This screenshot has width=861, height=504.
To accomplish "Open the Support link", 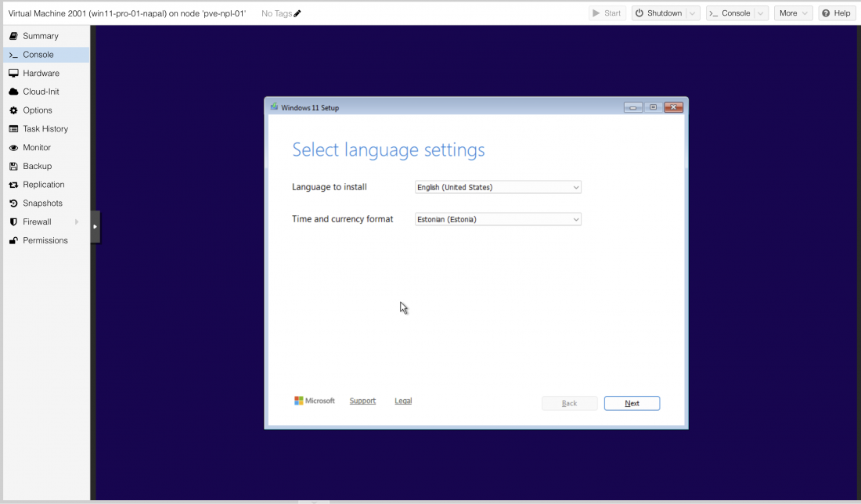I will coord(362,401).
